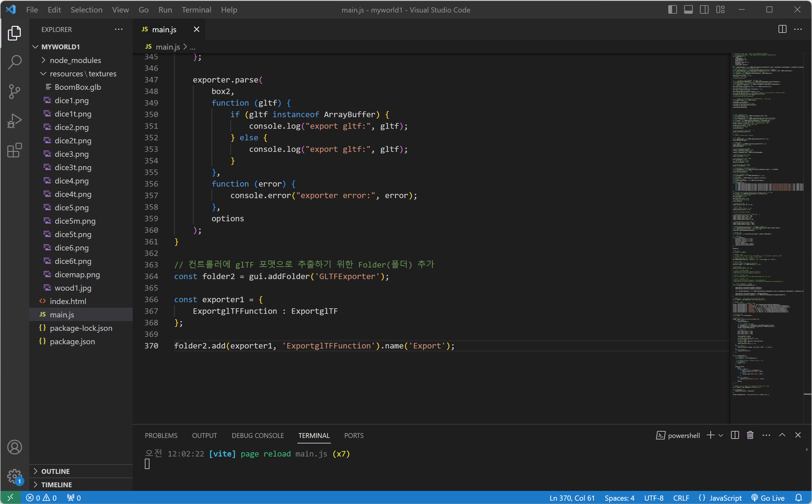Click Go Live in status bar
Image resolution: width=812 pixels, height=504 pixels.
click(x=768, y=498)
